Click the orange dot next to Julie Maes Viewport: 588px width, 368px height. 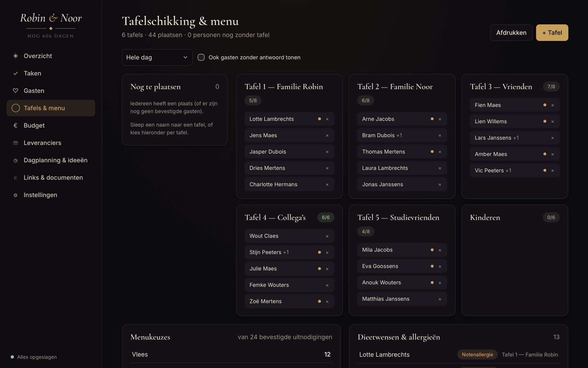(320, 268)
